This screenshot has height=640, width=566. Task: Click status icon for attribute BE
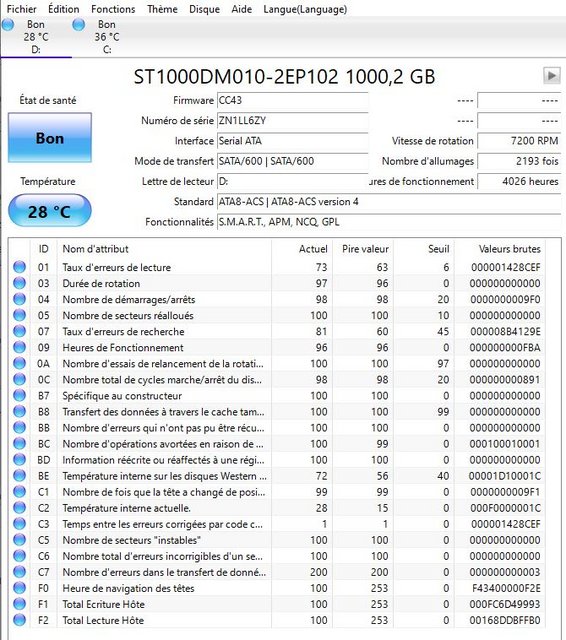pos(19,476)
